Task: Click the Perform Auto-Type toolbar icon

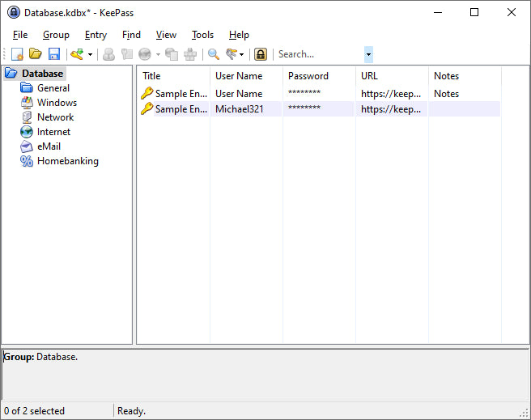Action: click(x=190, y=54)
